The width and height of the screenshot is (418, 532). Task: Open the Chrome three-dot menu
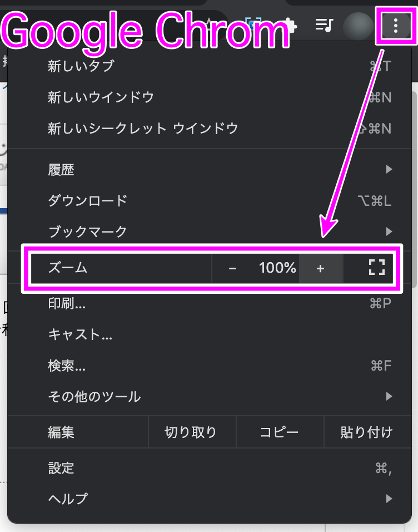[x=396, y=26]
